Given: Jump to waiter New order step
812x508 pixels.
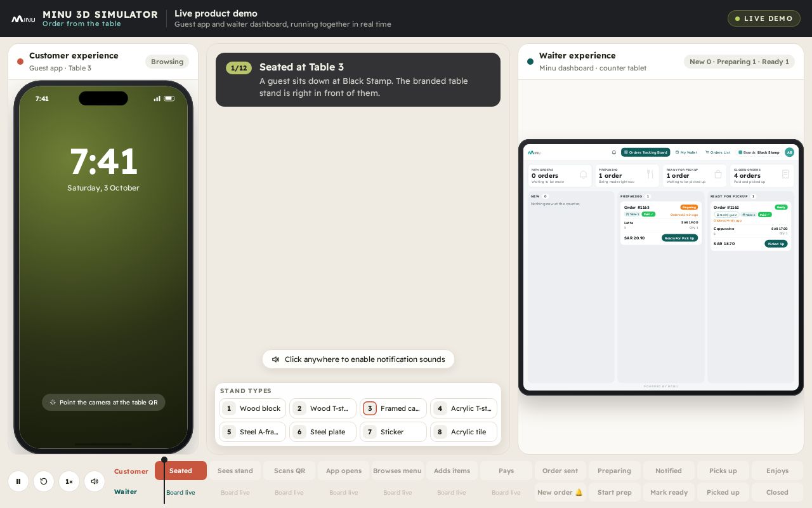Looking at the screenshot, I should pyautogui.click(x=561, y=492).
